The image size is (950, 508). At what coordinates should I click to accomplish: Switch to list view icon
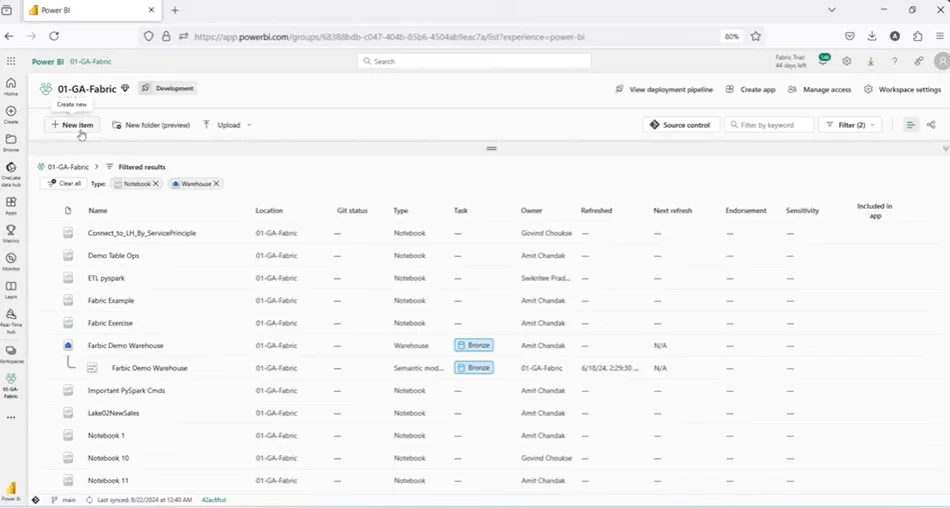[910, 125]
